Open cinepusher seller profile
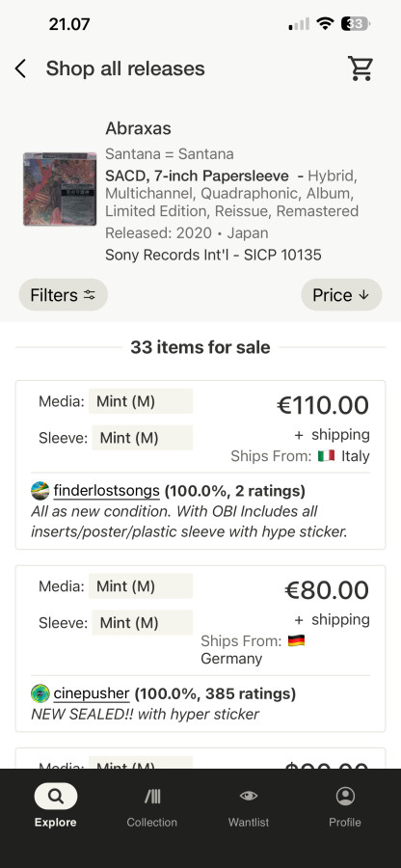 [x=92, y=693]
